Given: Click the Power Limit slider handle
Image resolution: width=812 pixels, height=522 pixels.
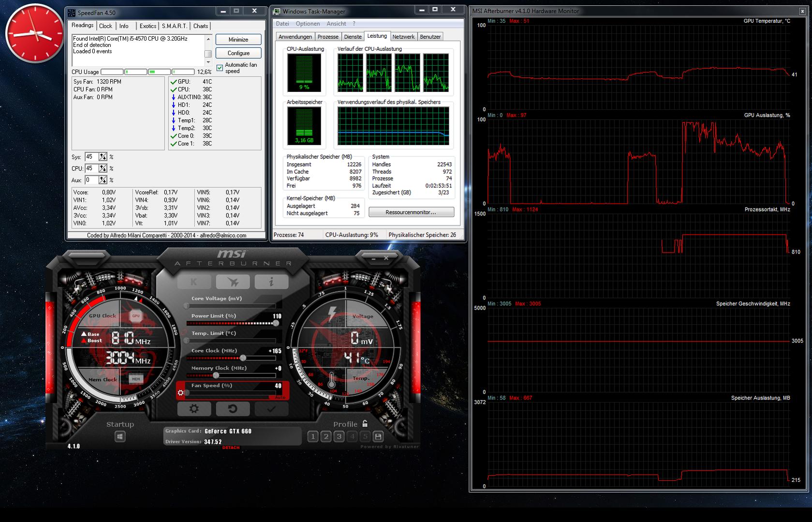Looking at the screenshot, I should (276, 323).
